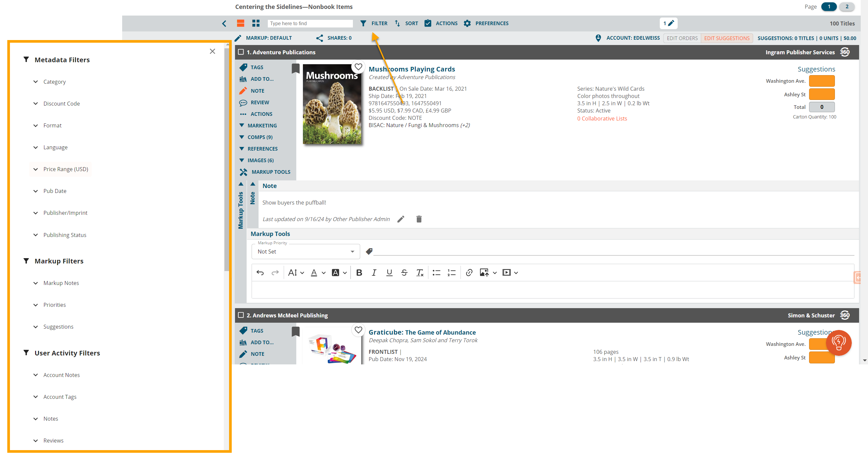The width and height of the screenshot is (868, 467).
Task: Insert bulleted list in editor
Action: 437,273
